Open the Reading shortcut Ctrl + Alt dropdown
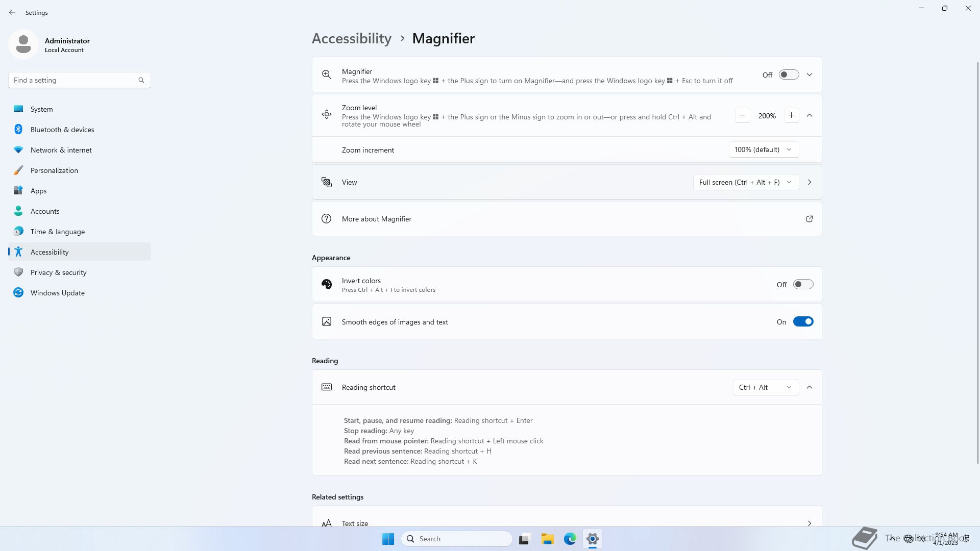Viewport: 980px width, 551px height. (765, 387)
